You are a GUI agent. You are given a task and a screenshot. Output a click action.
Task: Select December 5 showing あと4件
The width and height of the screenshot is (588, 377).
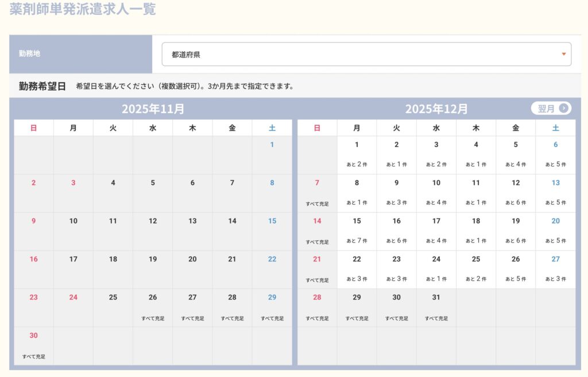tap(516, 155)
